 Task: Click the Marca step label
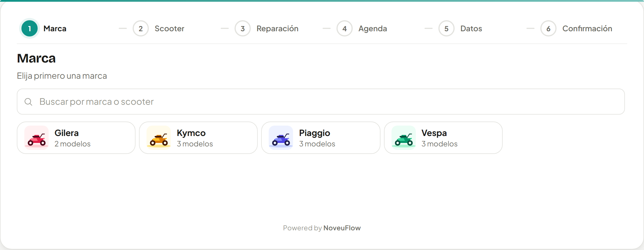[55, 29]
